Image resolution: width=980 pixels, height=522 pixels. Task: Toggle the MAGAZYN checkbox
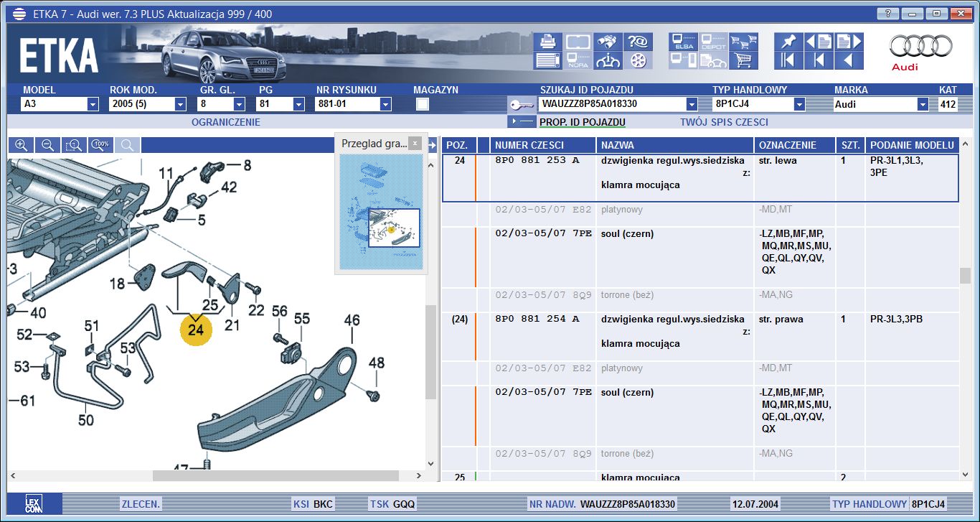(x=423, y=104)
